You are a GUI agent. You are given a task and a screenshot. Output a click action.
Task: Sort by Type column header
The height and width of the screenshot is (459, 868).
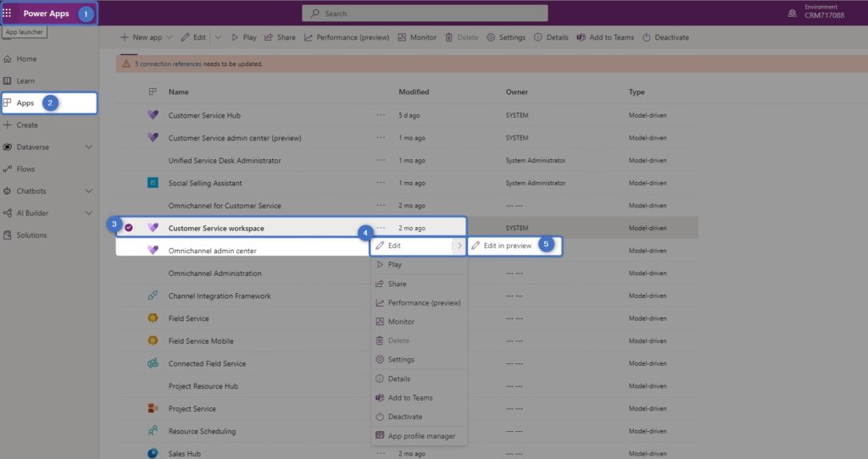(637, 91)
